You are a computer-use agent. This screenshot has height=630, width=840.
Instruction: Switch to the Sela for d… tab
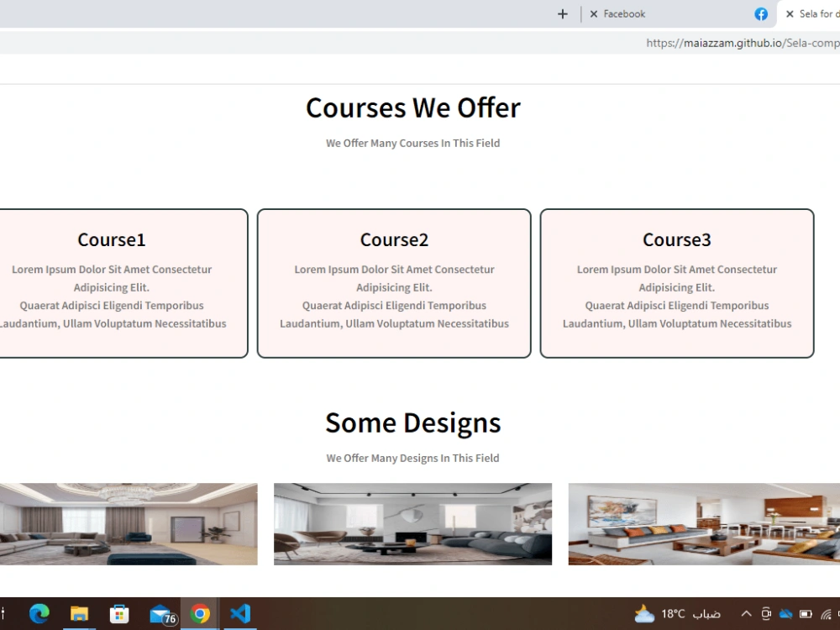(x=808, y=14)
